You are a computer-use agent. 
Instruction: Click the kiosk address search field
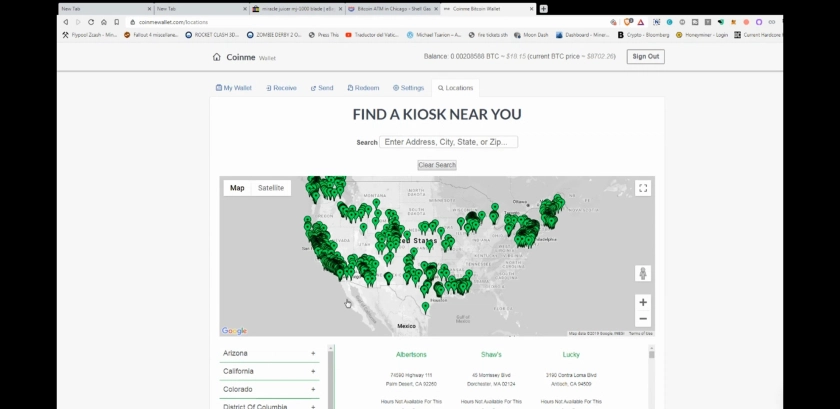[448, 142]
